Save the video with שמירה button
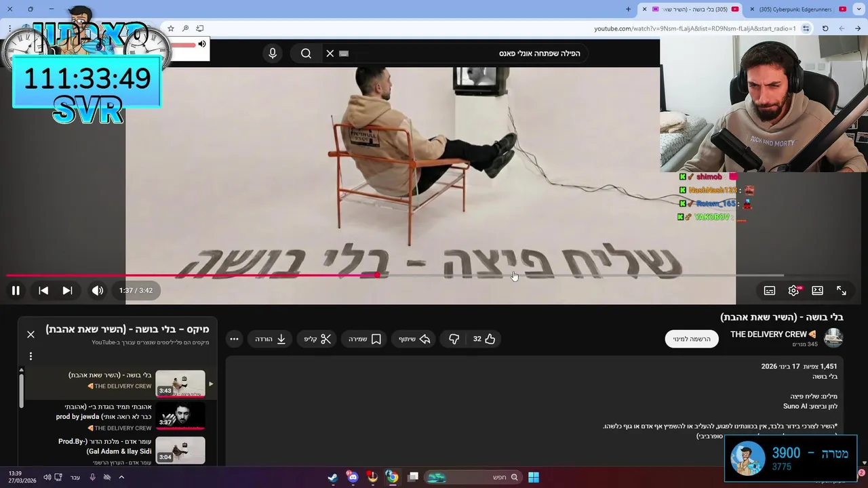The height and width of the screenshot is (488, 868). (365, 339)
